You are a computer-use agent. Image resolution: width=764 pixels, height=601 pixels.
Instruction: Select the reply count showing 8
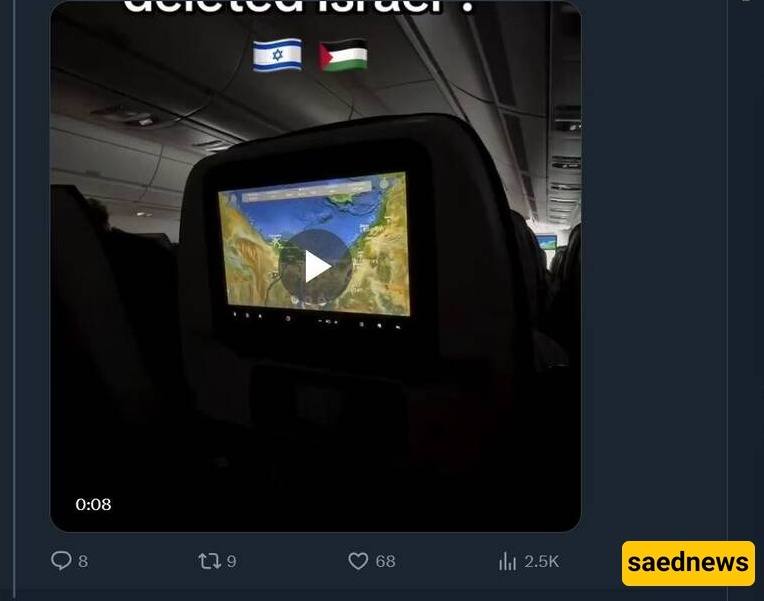point(83,562)
